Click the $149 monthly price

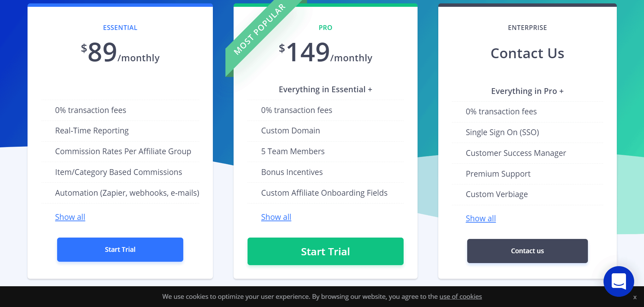(325, 53)
